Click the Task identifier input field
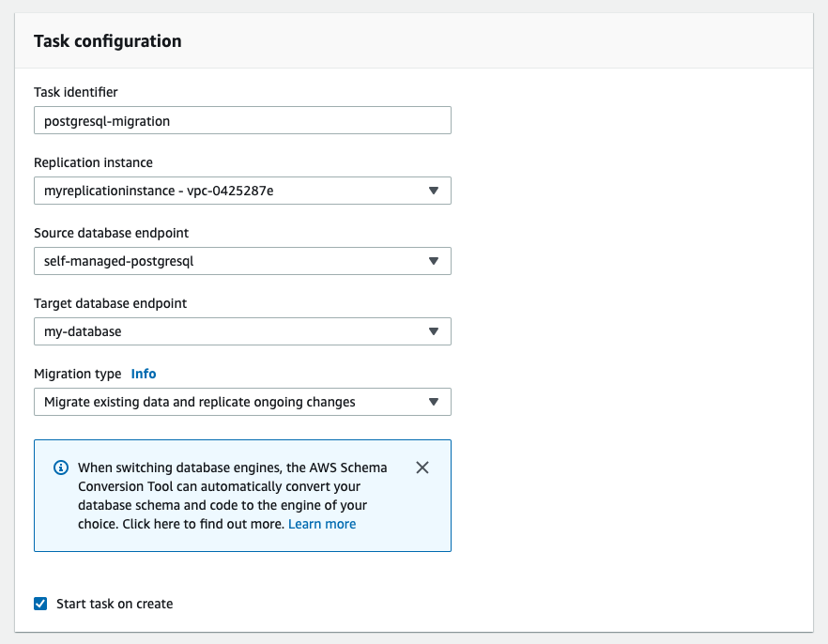The width and height of the screenshot is (828, 644). pos(242,120)
